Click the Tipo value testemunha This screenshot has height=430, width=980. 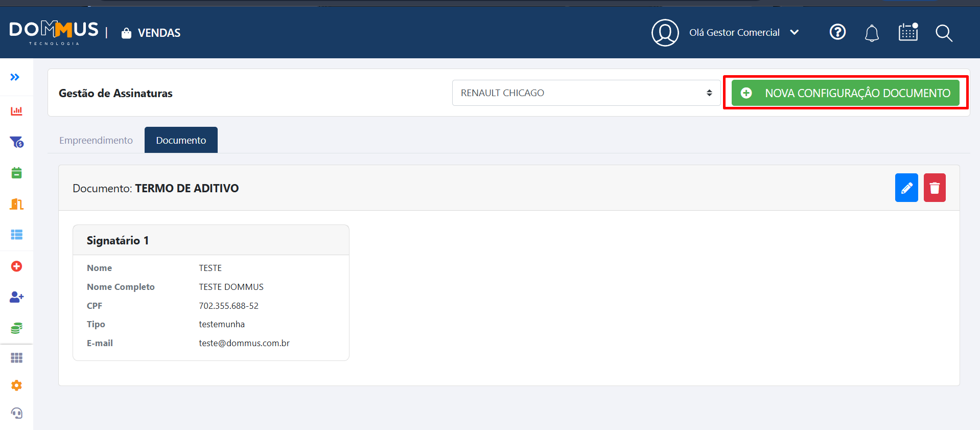click(222, 324)
